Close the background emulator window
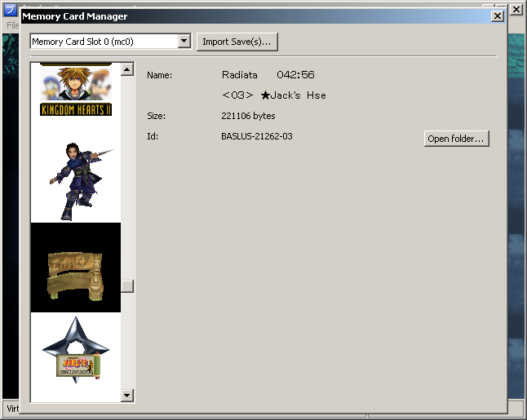The image size is (527, 420). [x=516, y=10]
